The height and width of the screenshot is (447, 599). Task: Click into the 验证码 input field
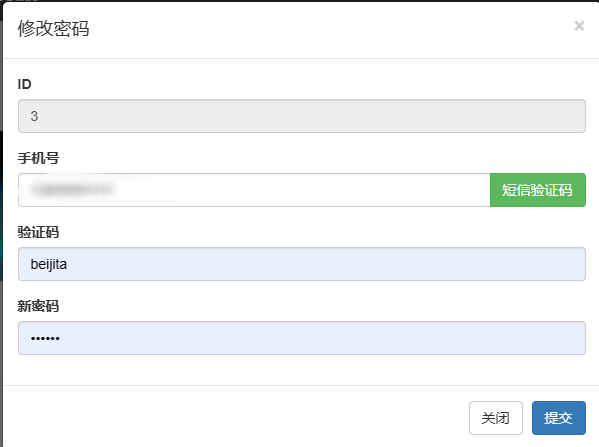302,264
